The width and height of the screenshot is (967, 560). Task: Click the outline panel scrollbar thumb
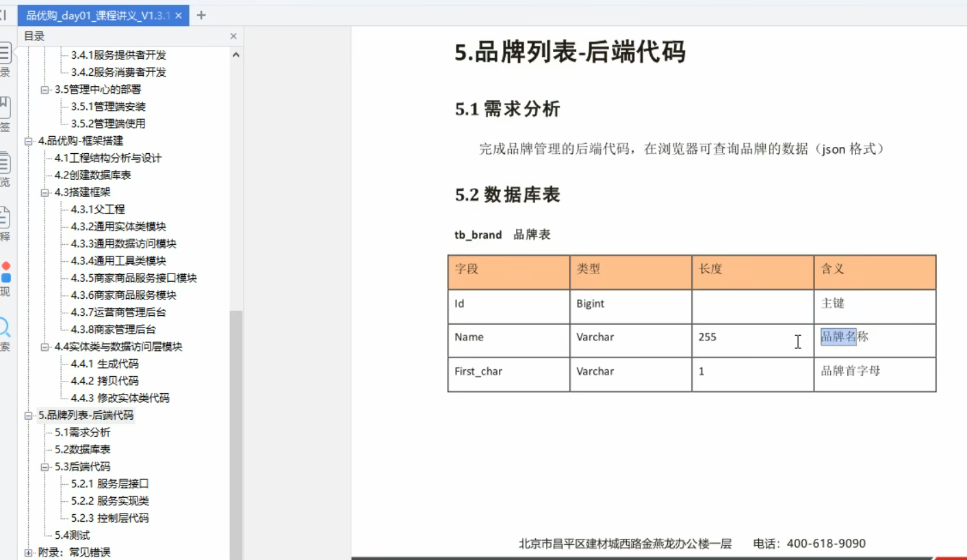pyautogui.click(x=235, y=435)
